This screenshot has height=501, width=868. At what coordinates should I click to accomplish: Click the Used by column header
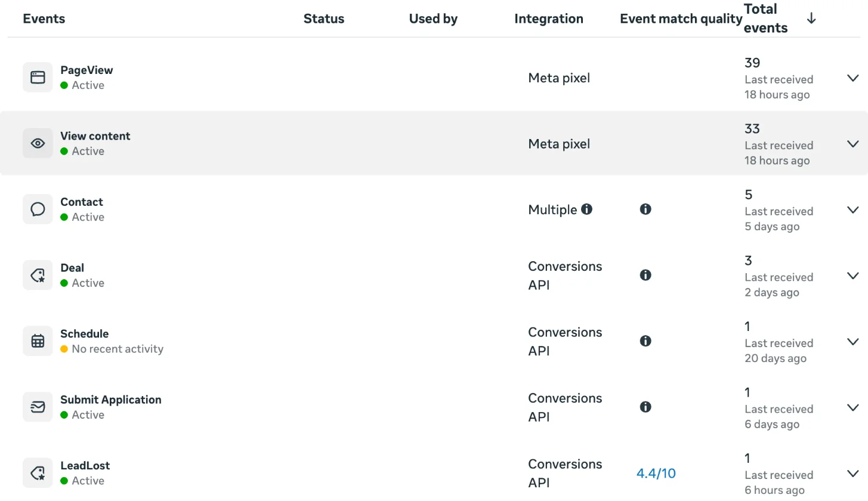click(433, 18)
